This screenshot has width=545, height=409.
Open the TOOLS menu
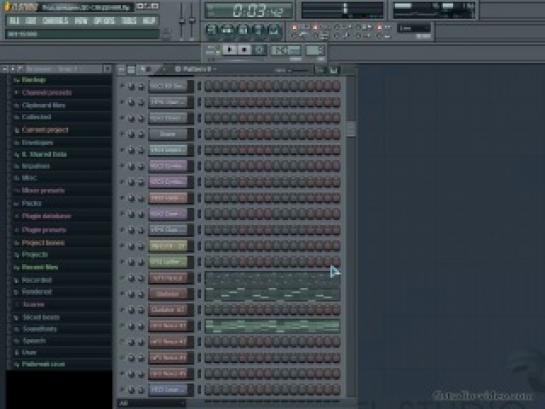128,21
